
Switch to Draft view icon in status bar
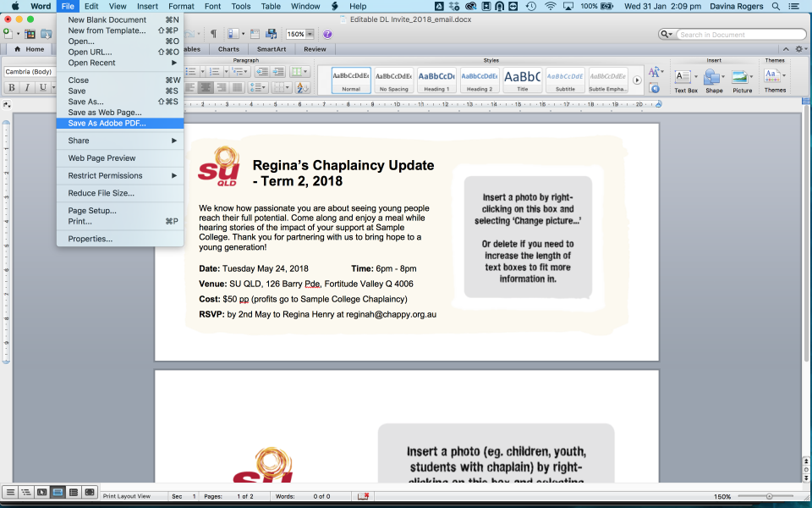coord(10,492)
